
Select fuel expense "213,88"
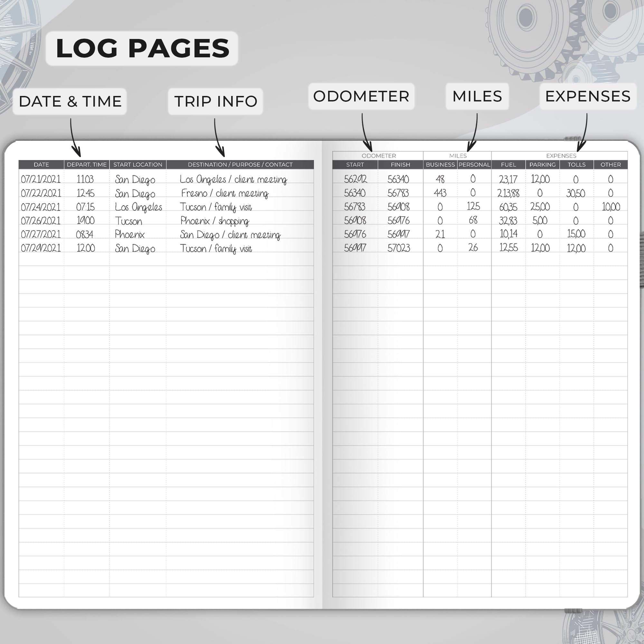[508, 193]
